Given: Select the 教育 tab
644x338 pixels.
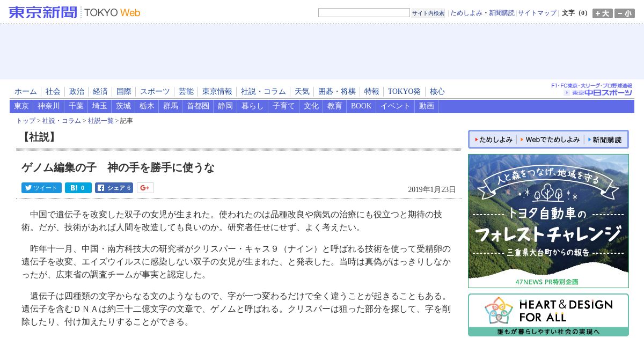Looking at the screenshot, I should 335,106.
